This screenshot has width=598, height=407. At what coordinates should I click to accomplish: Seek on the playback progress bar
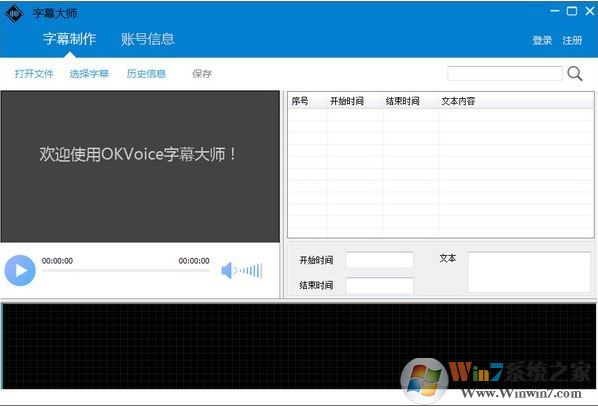(126, 270)
